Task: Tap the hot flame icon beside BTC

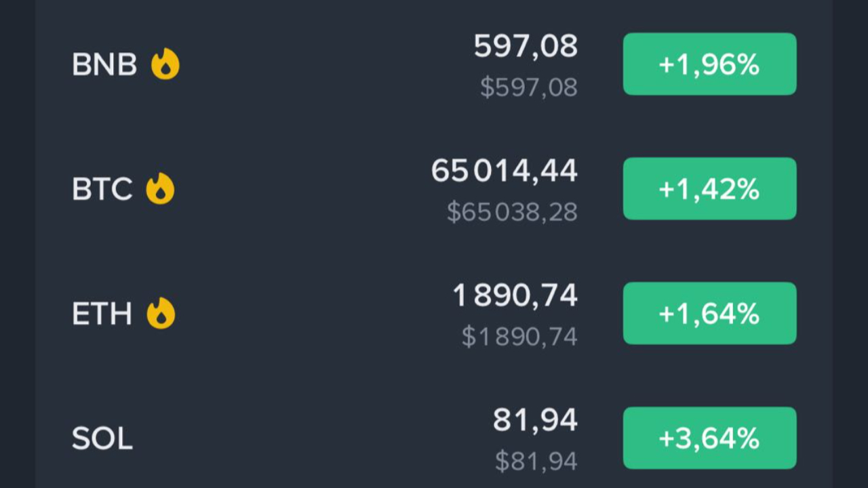Action: pos(161,188)
